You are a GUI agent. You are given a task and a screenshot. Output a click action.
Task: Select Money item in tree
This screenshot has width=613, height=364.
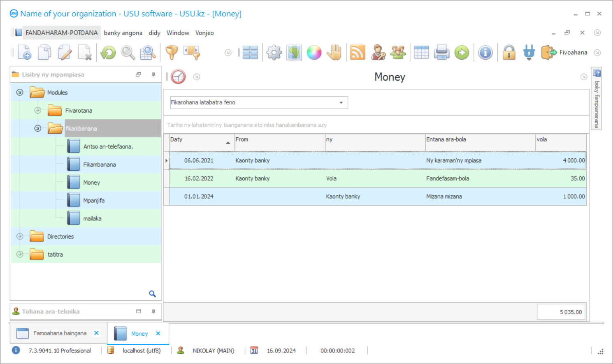click(x=91, y=183)
